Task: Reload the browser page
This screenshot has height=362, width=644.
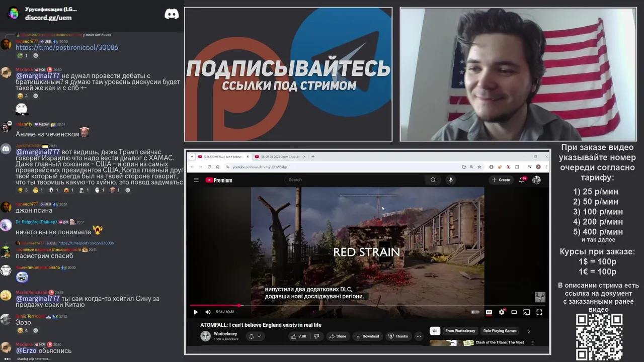Action: 209,167
